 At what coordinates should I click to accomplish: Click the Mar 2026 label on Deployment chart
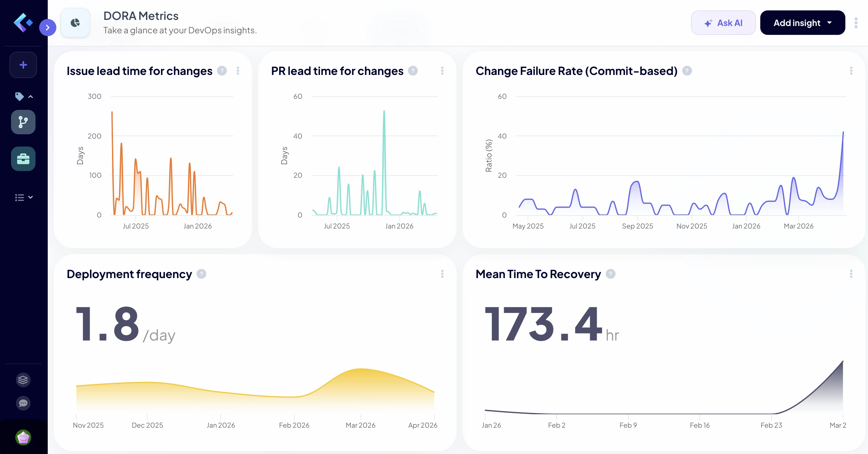[361, 425]
